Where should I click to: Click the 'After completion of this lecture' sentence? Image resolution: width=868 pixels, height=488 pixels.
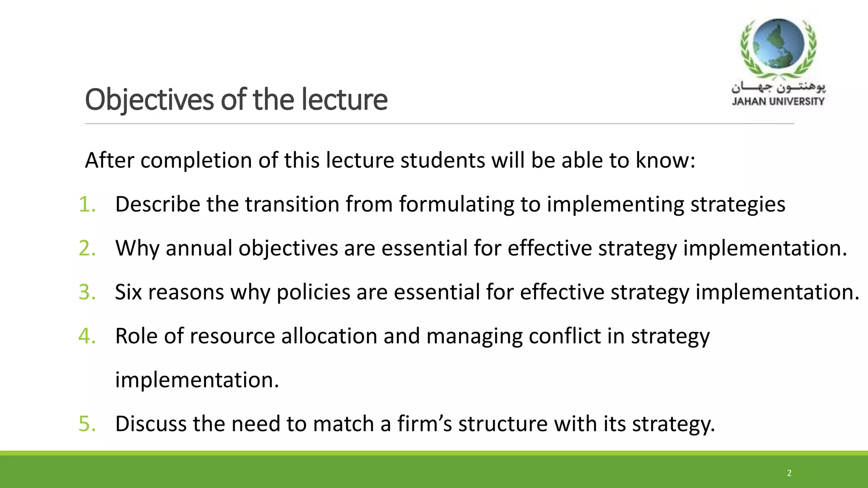pos(390,161)
